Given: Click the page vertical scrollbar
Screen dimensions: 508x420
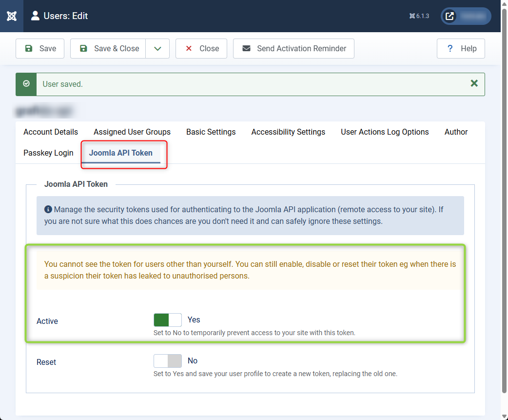Looking at the screenshot, I should click(505, 201).
